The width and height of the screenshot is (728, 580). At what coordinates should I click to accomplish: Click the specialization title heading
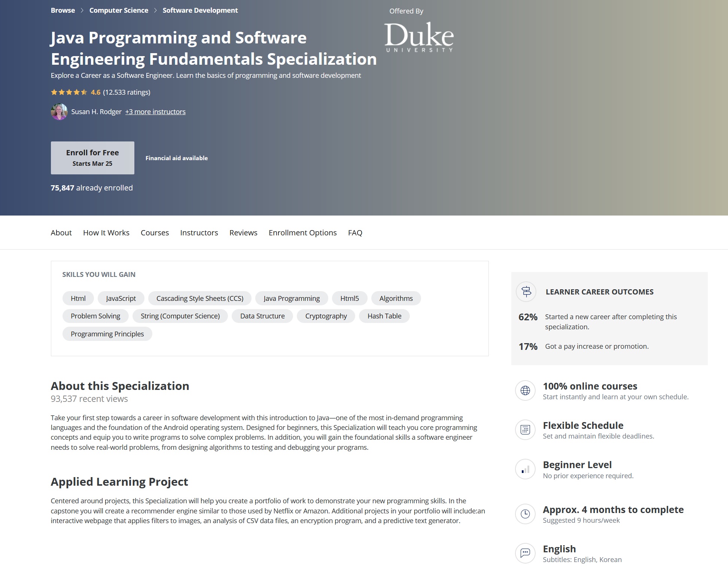tap(214, 48)
